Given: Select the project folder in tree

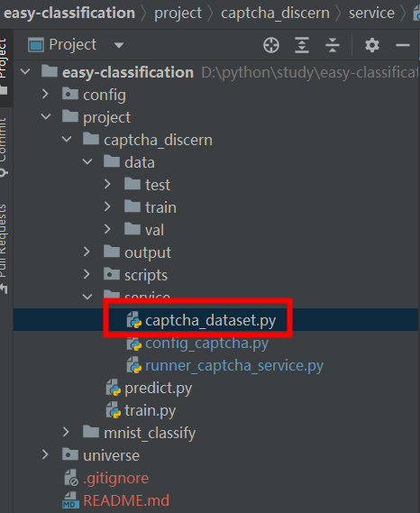Looking at the screenshot, I should 106,117.
